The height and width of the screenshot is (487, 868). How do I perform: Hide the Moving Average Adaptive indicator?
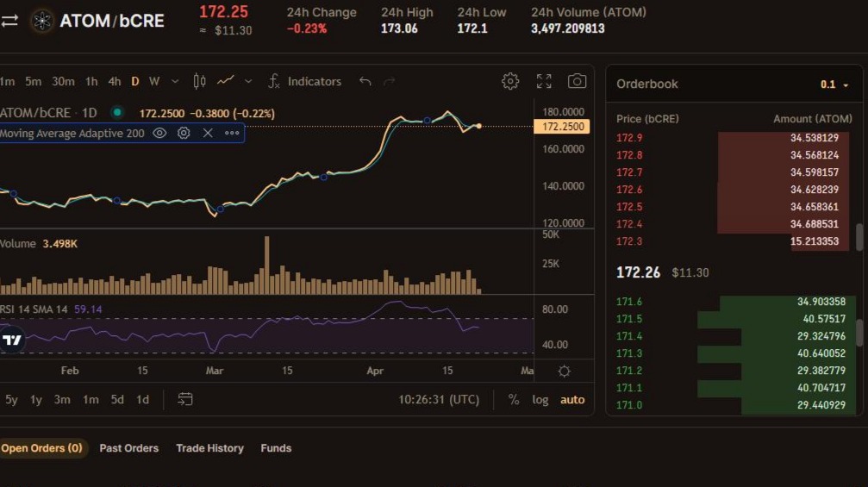pos(159,133)
